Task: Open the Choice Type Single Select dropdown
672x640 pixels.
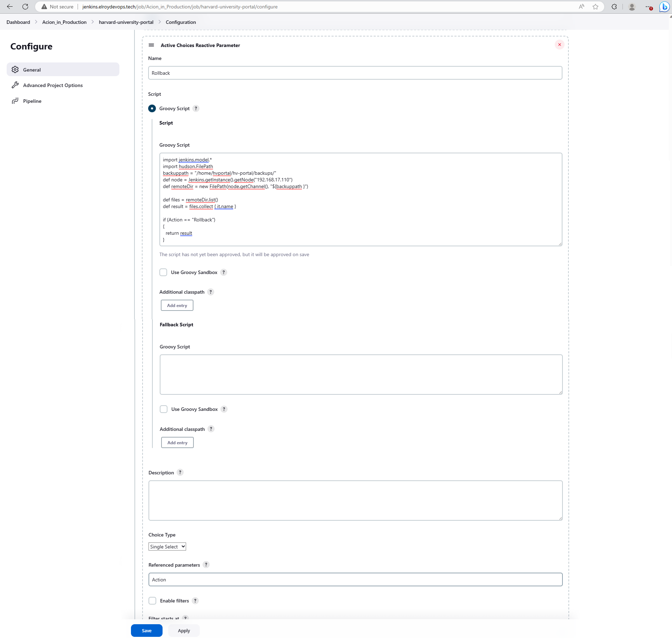Action: pyautogui.click(x=167, y=547)
